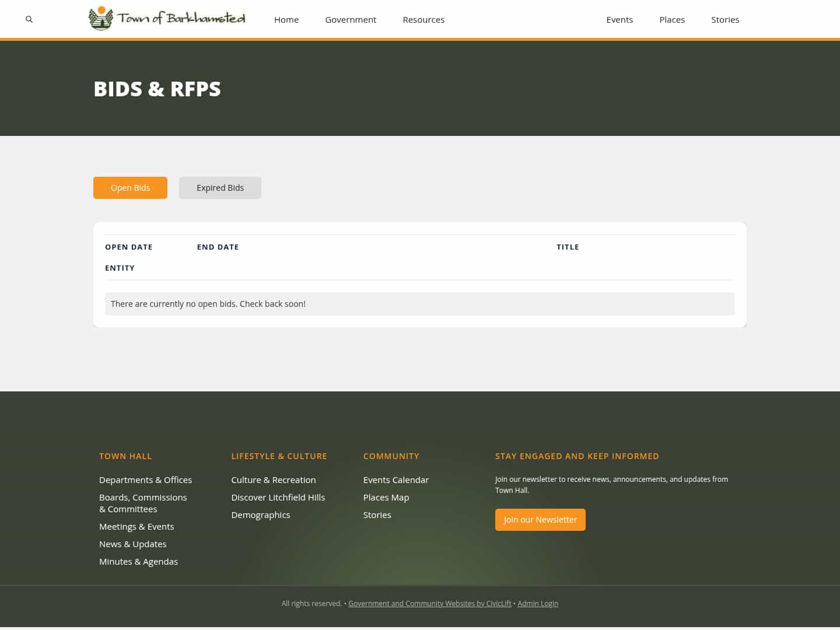Viewport: 840px width, 630px height.
Task: Open Culture & Recreation link
Action: 273,480
